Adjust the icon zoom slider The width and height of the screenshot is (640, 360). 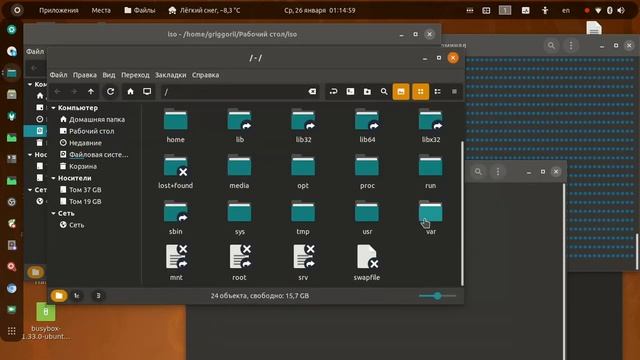pyautogui.click(x=437, y=296)
